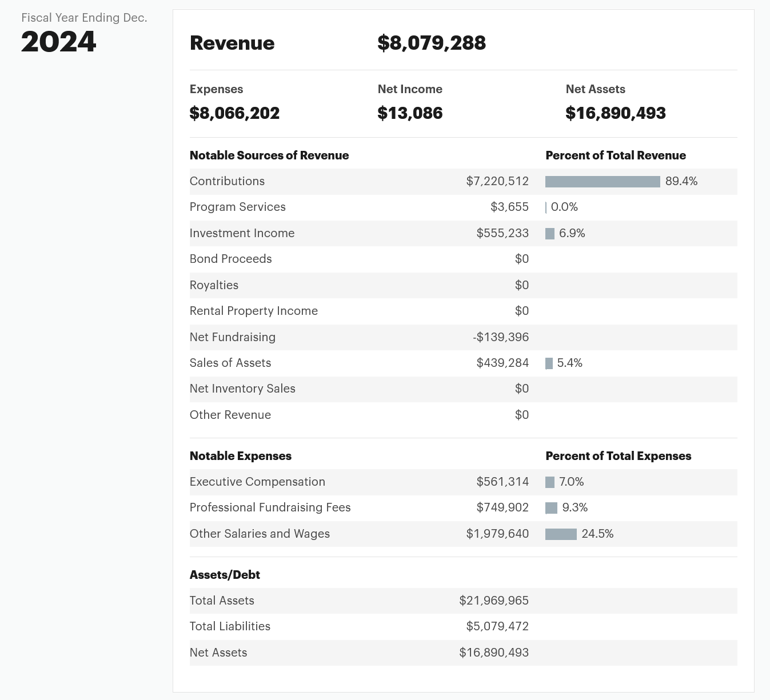Image resolution: width=770 pixels, height=700 pixels.
Task: Select the Professional Fundraising Fees amount $749,902
Action: tap(502, 507)
